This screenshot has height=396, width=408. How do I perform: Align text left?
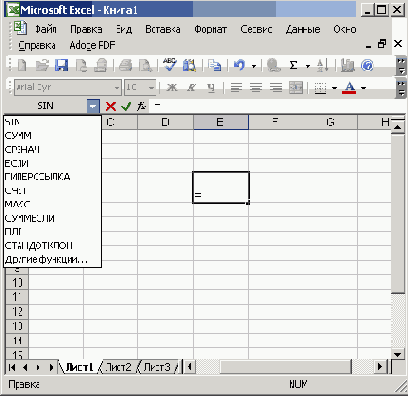tap(236, 88)
